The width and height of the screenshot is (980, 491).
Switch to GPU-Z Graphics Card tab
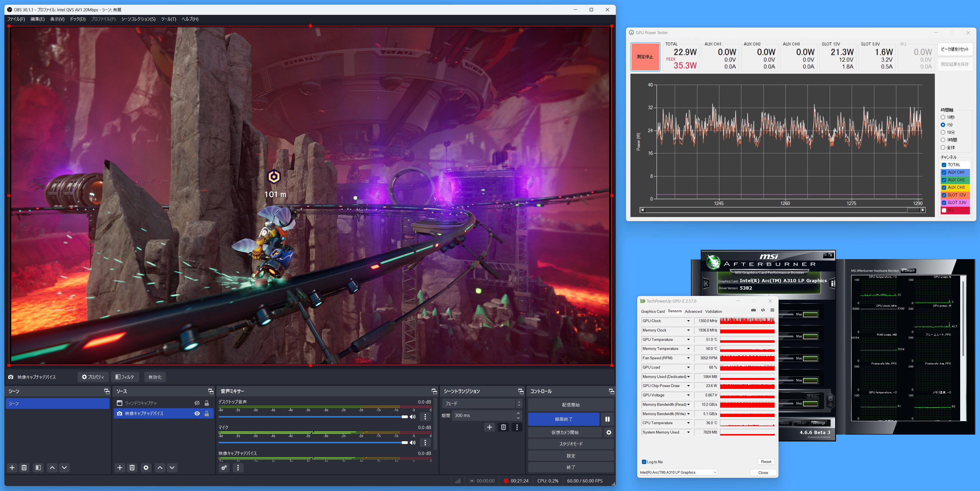pyautogui.click(x=652, y=311)
